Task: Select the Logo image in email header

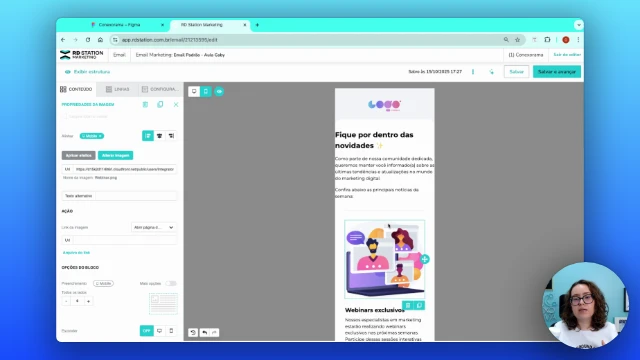Action: [x=384, y=105]
